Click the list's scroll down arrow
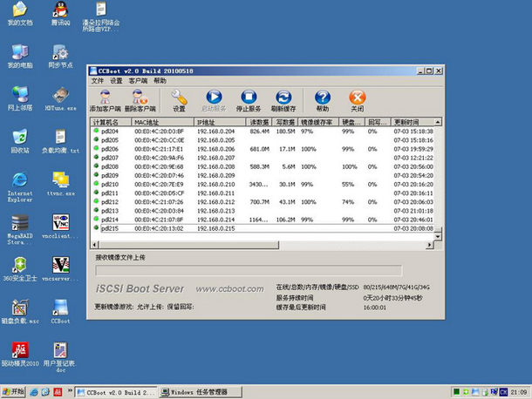The width and height of the screenshot is (532, 399). click(438, 236)
